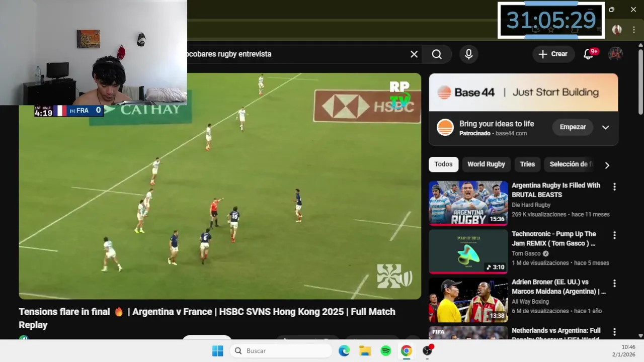
Task: Open Argentina Rugby BRUTAL BEASTS thumbnail
Action: tap(468, 203)
